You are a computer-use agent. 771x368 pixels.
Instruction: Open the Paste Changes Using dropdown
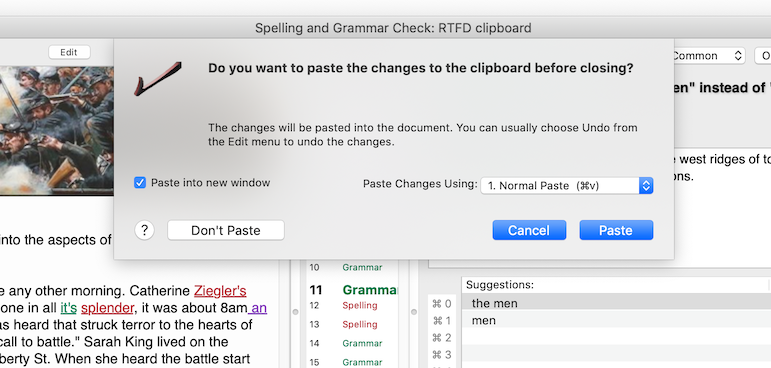tap(566, 185)
